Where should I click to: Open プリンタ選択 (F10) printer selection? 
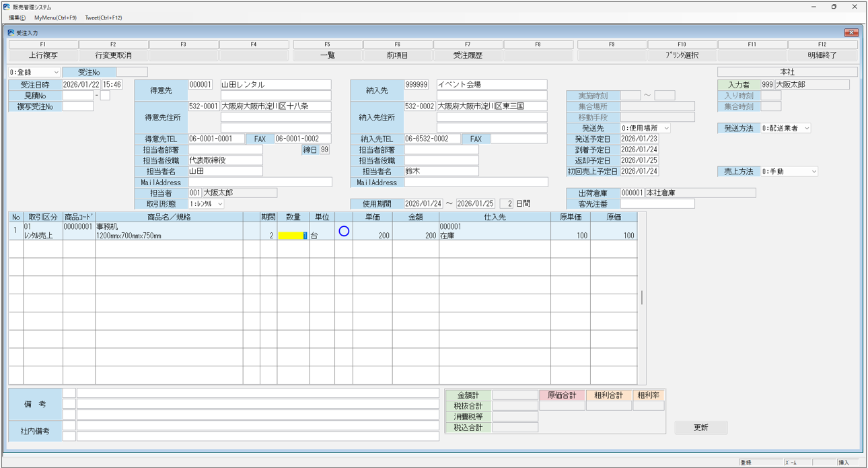(682, 55)
